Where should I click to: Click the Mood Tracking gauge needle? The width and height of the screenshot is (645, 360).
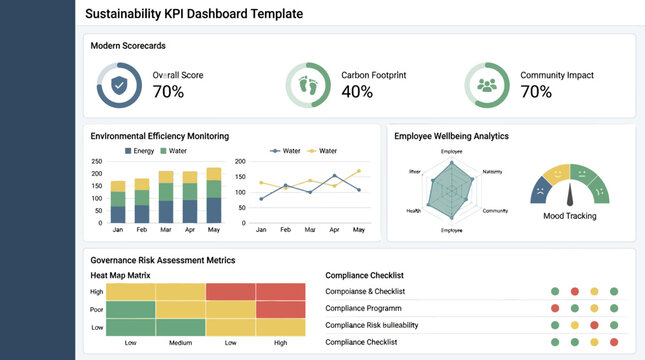click(570, 194)
